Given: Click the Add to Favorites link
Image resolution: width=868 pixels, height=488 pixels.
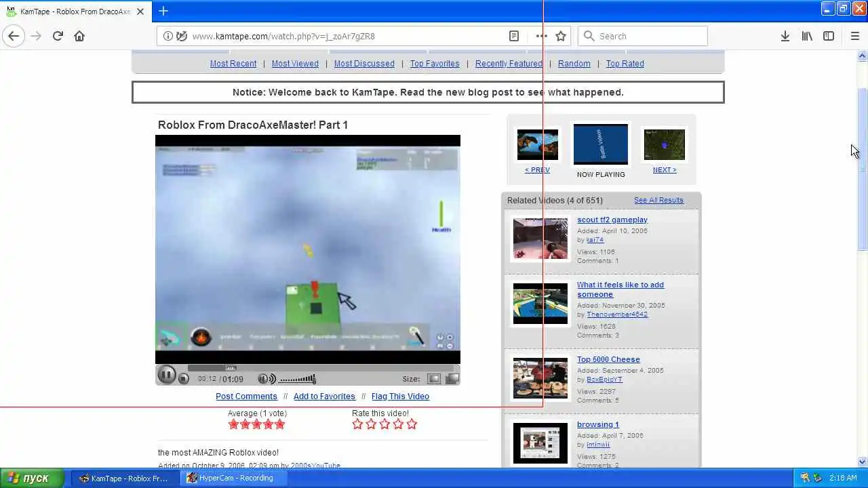Looking at the screenshot, I should coord(324,396).
